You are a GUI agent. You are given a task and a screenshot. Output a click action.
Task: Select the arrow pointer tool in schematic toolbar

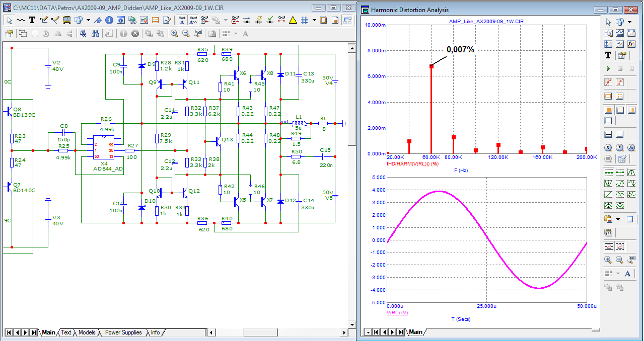[x=10, y=20]
